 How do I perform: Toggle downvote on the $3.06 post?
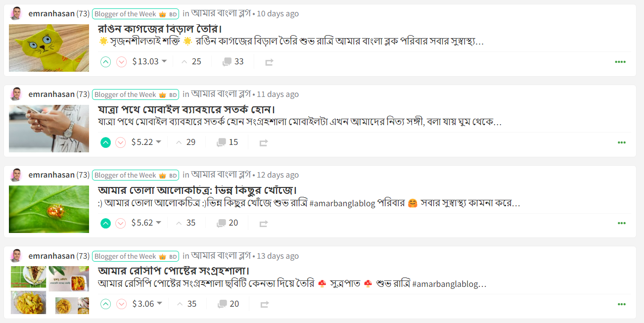(x=121, y=304)
